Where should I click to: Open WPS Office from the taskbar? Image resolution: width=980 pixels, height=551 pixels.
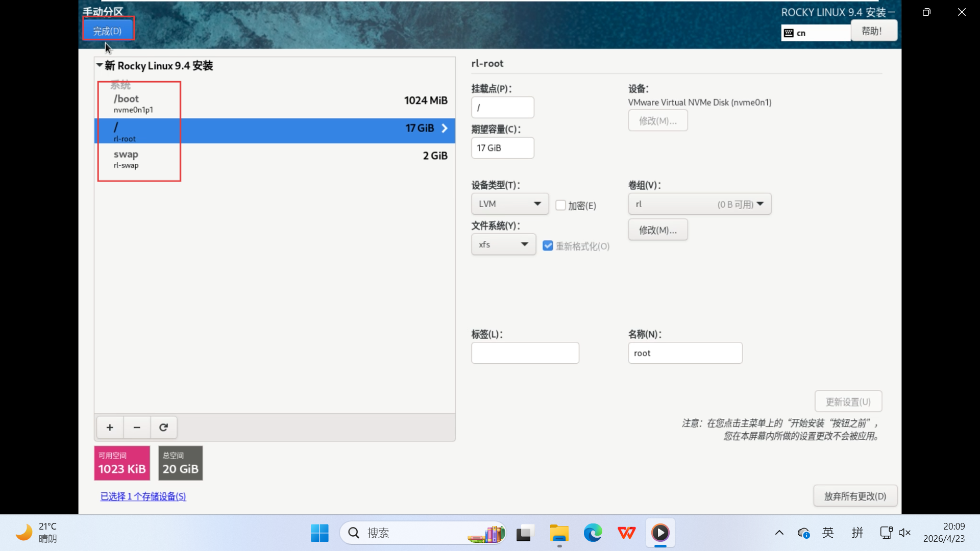[626, 533]
